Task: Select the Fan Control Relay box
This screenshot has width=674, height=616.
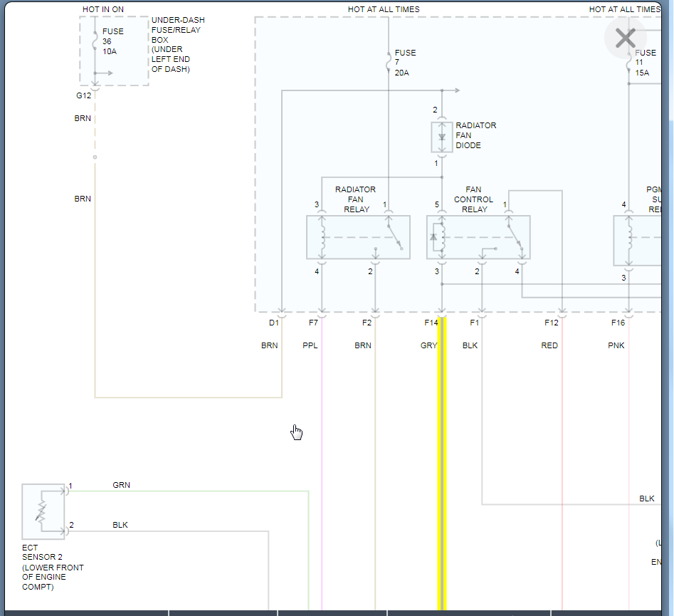Action: (x=478, y=237)
